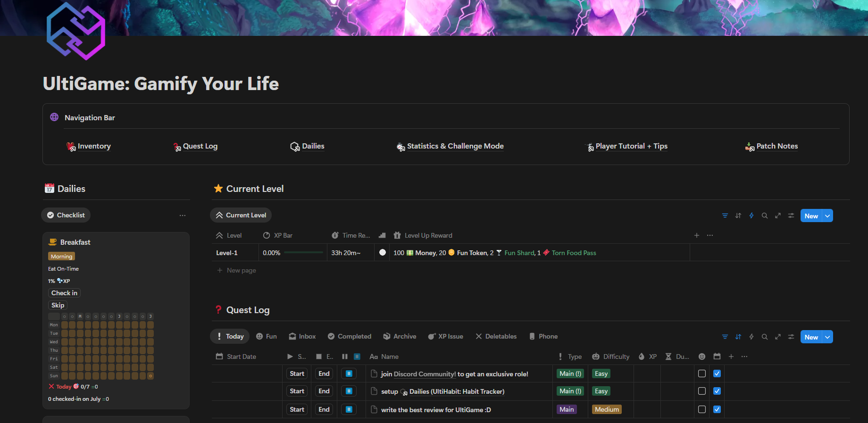Click the lightning automation icon in Current Level
The height and width of the screenshot is (423, 868).
coord(751,216)
